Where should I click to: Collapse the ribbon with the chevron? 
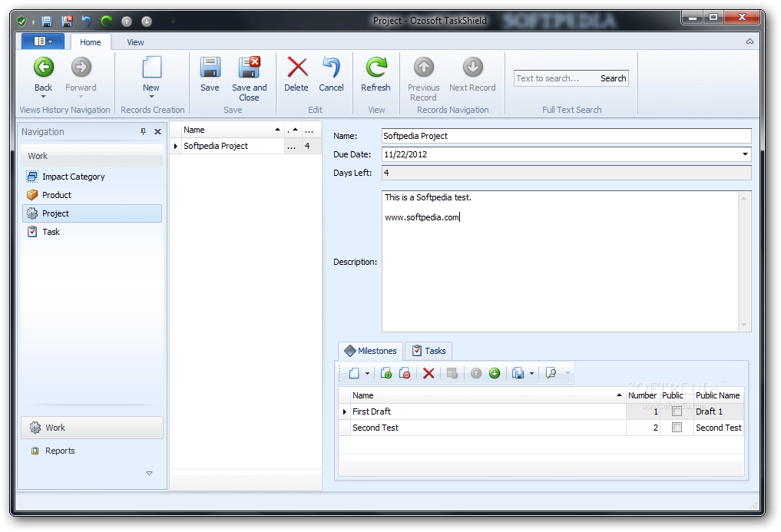(750, 41)
